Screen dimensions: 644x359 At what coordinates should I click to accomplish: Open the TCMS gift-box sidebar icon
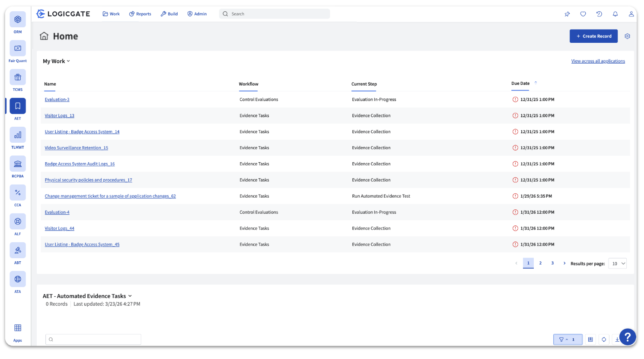18,77
